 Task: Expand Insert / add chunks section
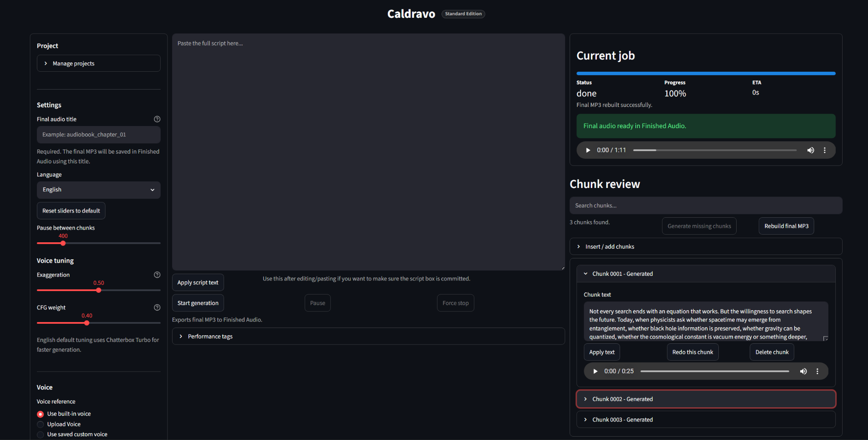pyautogui.click(x=706, y=247)
